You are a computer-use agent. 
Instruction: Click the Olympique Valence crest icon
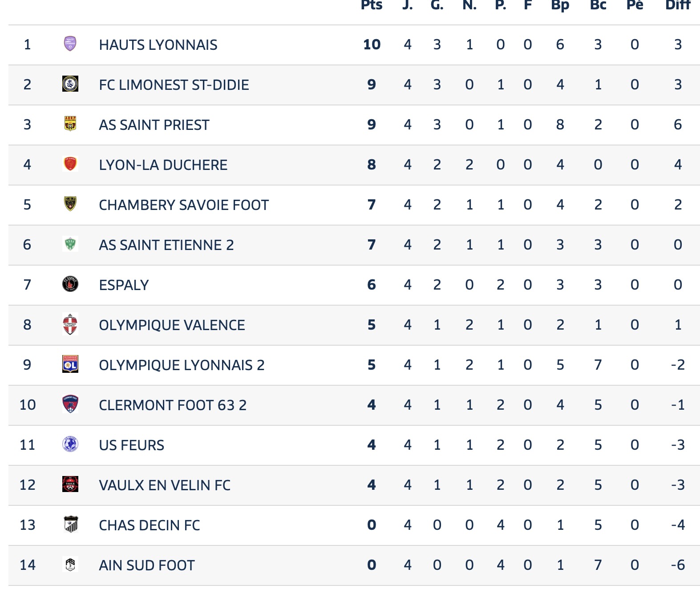[x=70, y=324]
